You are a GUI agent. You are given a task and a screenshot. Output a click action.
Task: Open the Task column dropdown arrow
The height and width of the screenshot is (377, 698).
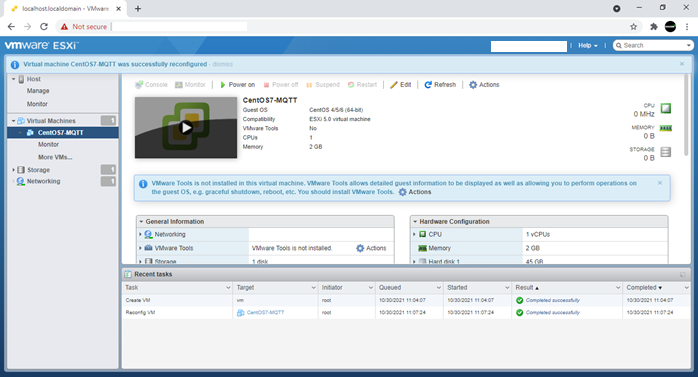pos(228,288)
